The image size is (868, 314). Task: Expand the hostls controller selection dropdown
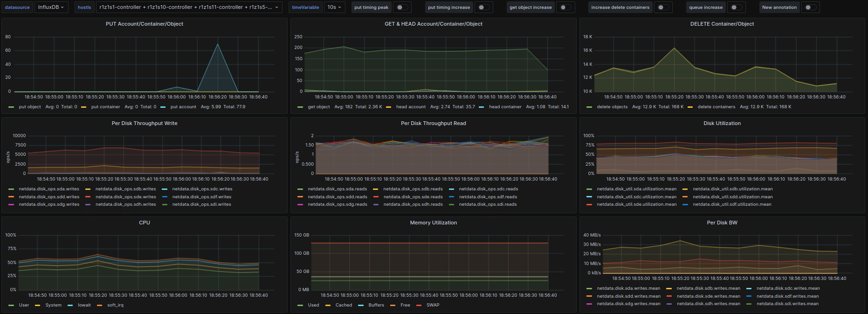(189, 7)
